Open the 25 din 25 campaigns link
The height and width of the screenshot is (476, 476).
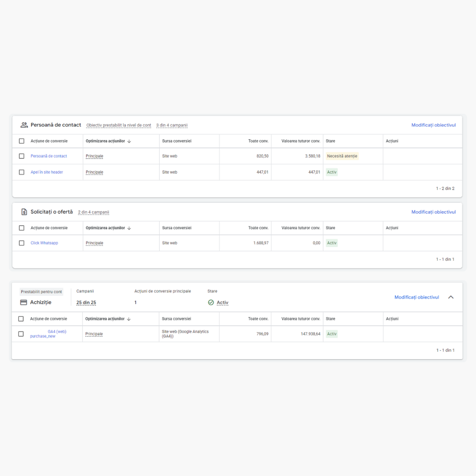(86, 302)
